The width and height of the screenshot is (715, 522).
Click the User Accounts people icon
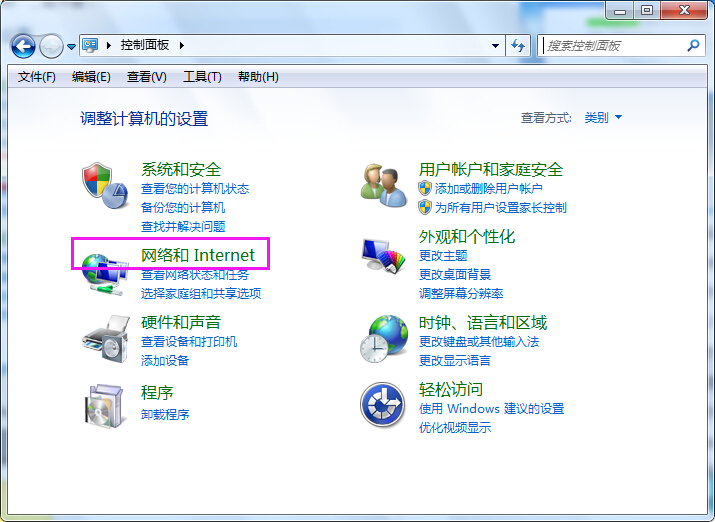(x=383, y=186)
